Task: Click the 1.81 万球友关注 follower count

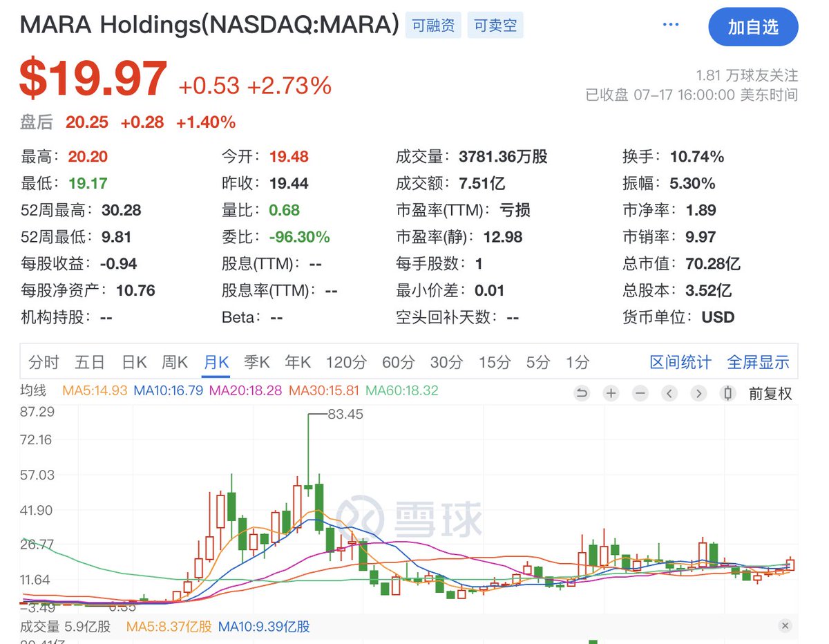Action: pyautogui.click(x=747, y=75)
